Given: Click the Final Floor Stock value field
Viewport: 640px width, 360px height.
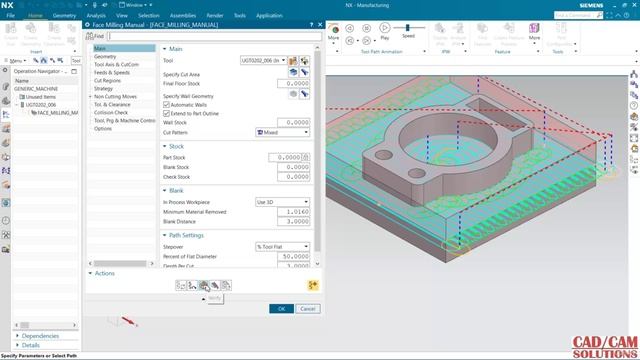Looking at the screenshot, I should [x=293, y=84].
